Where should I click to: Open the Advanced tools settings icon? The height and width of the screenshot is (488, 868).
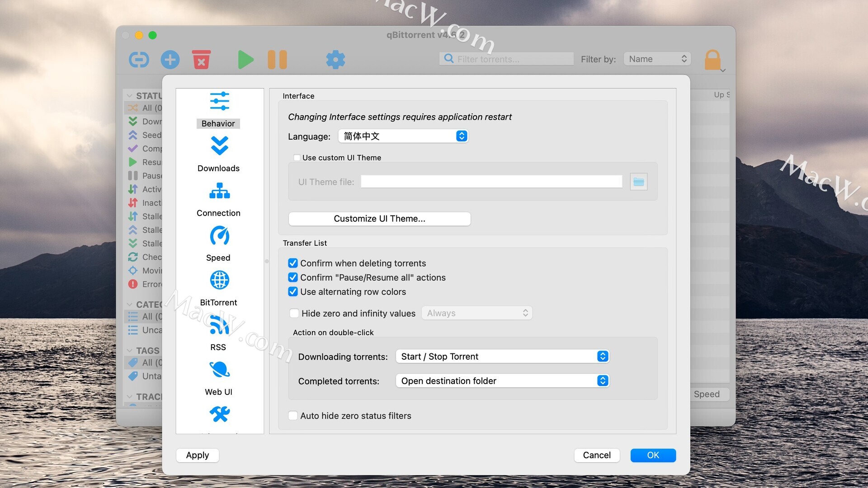click(x=220, y=414)
